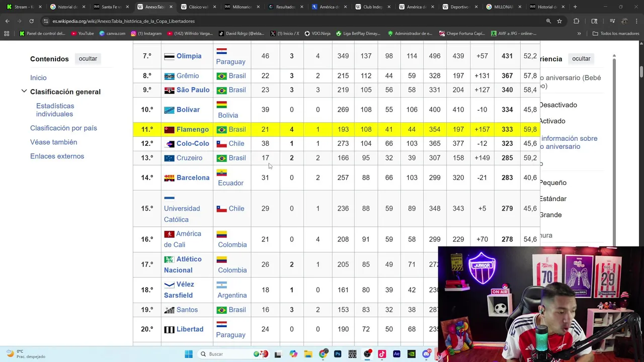Choose Pequeño text size option

(553, 183)
